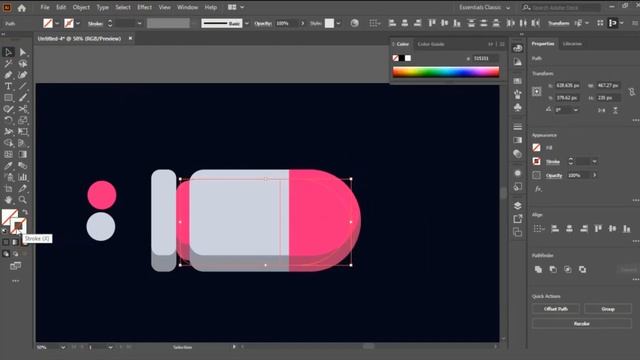Open fill color dropdown in control bar
The image size is (640, 360).
coord(57,24)
